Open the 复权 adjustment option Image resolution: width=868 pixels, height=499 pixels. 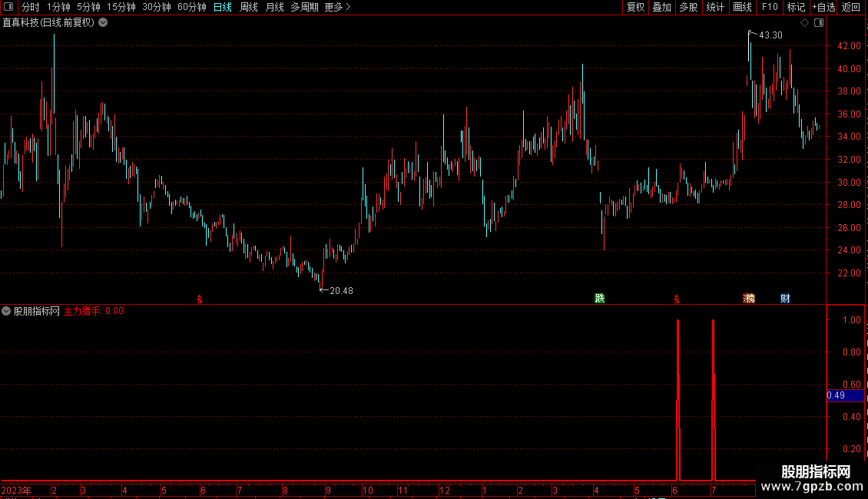[635, 7]
